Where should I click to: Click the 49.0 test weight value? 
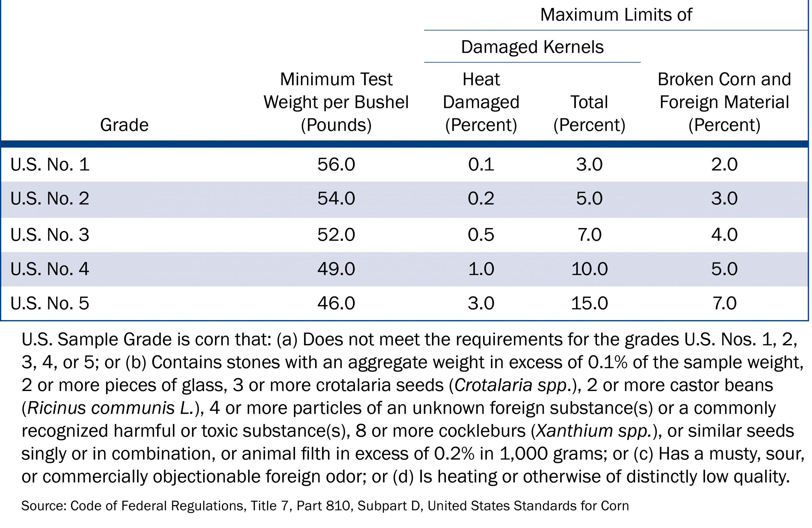coord(336,269)
